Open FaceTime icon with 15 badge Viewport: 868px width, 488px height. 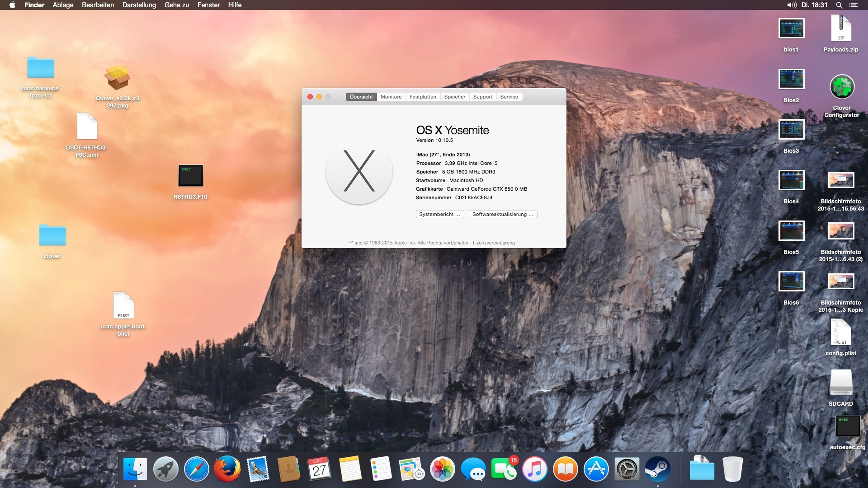[x=504, y=469]
